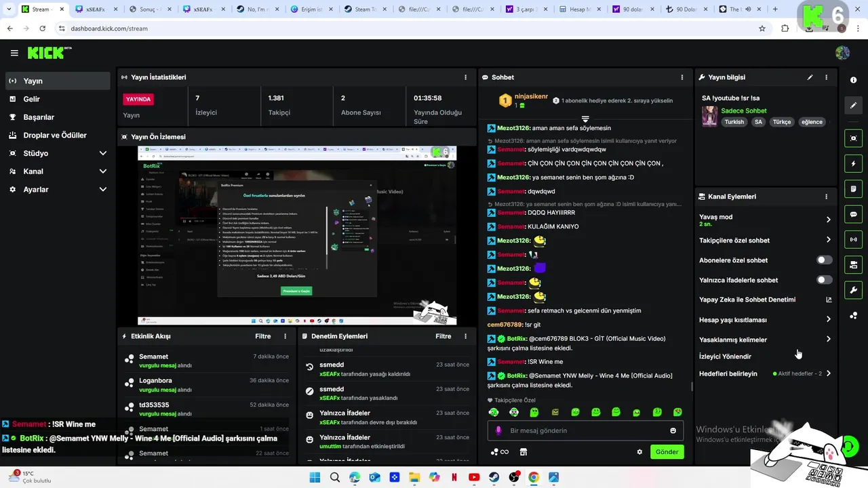The width and height of the screenshot is (868, 488).
Task: Click username cem676789 in chat
Action: point(505,325)
